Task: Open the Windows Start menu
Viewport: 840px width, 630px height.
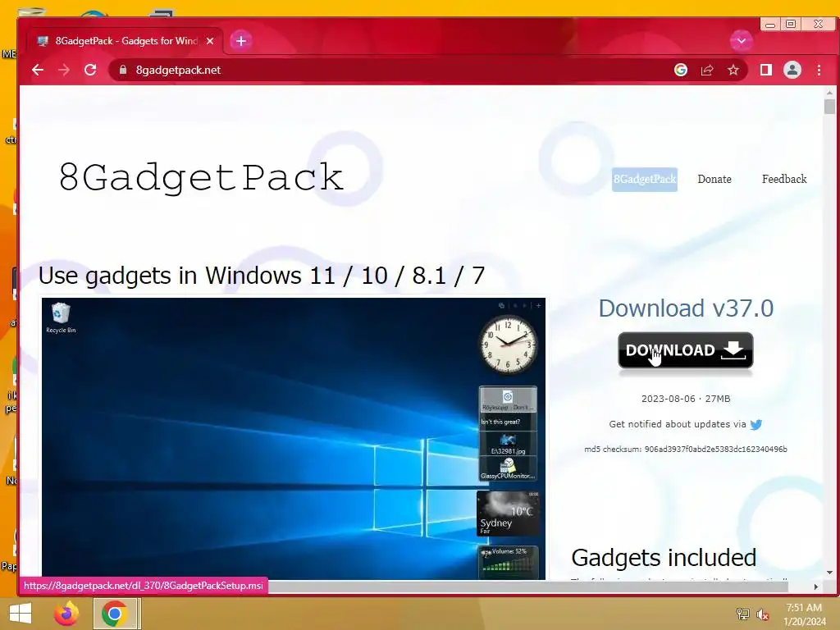Action: pos(21,614)
